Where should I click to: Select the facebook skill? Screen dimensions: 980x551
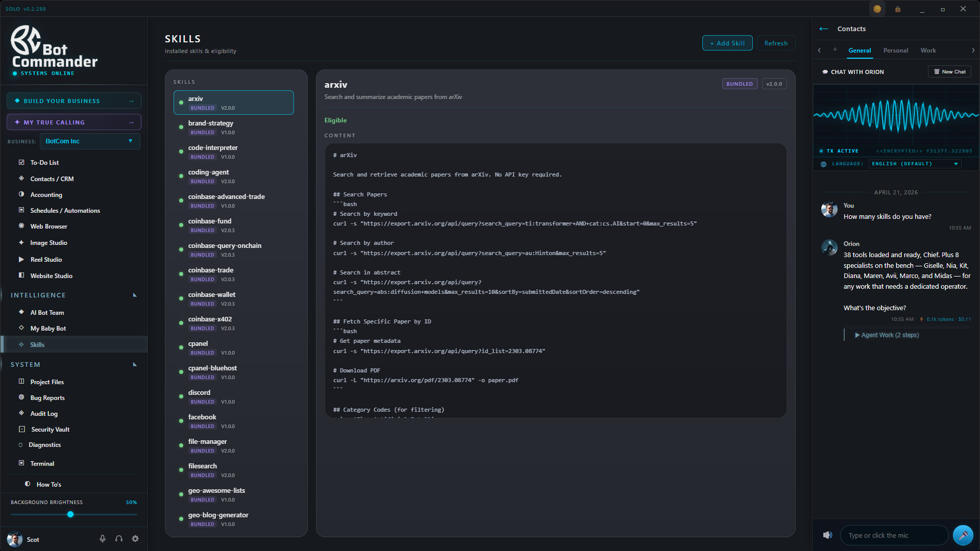pos(234,421)
